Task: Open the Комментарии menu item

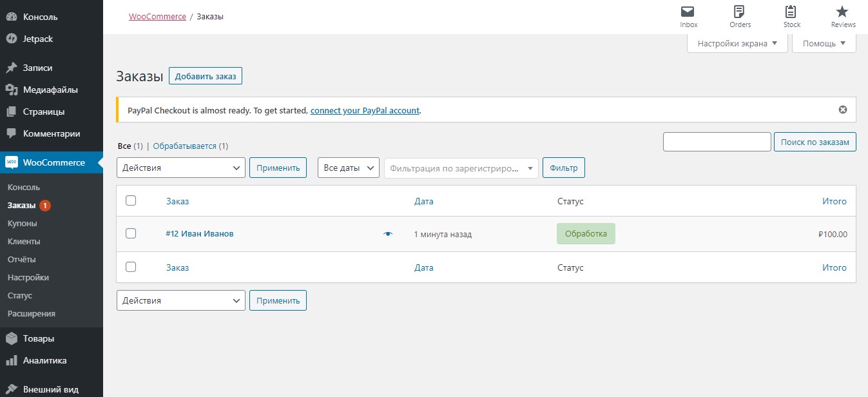Action: pos(52,133)
